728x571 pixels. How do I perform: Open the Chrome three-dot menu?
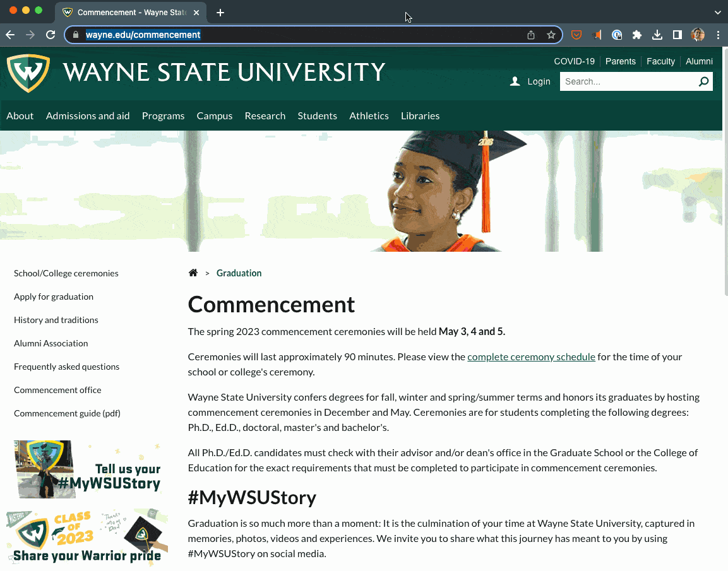pyautogui.click(x=718, y=35)
